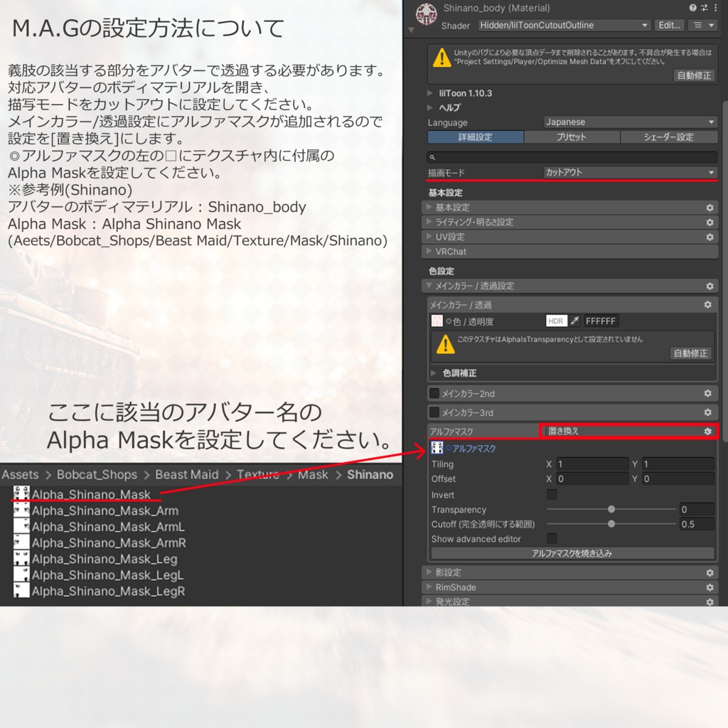Click the 自動修正 button in the top warning
Viewport: 728px width, 728px height.
pos(693,75)
